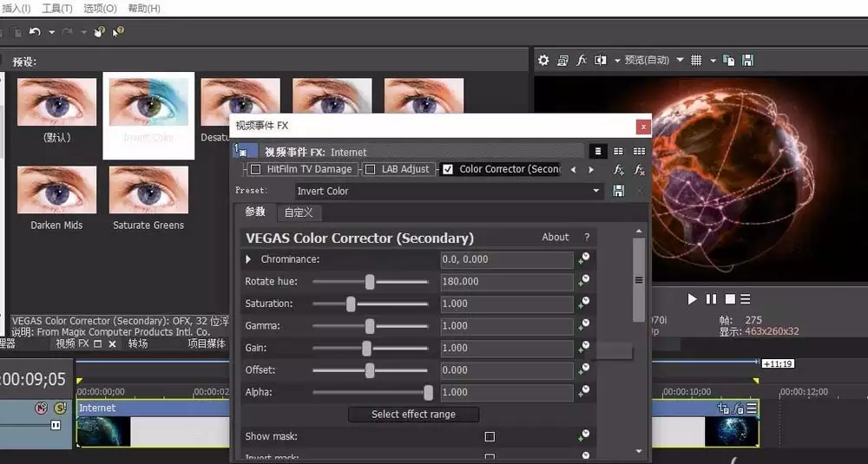Open the overlays grid icon in preview

(x=696, y=61)
